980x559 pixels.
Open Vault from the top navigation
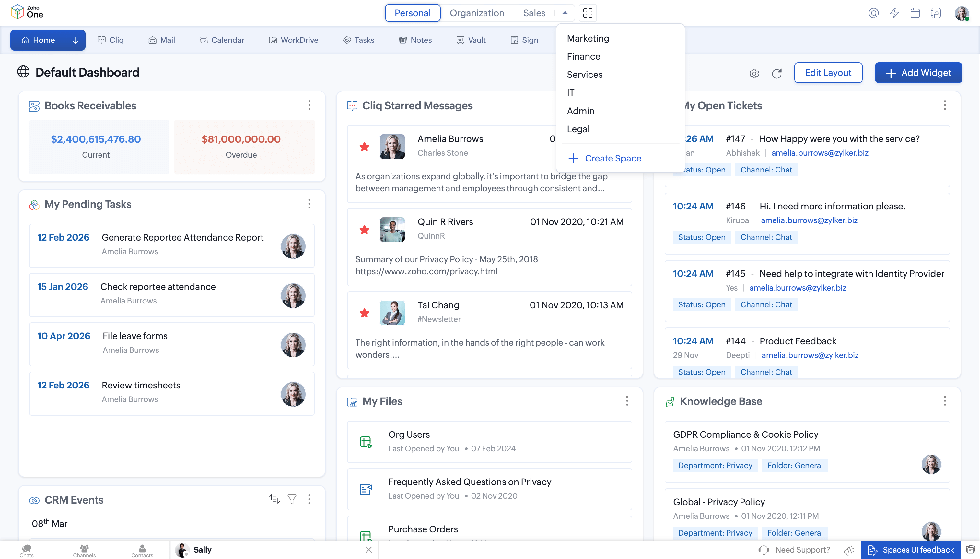click(x=471, y=40)
